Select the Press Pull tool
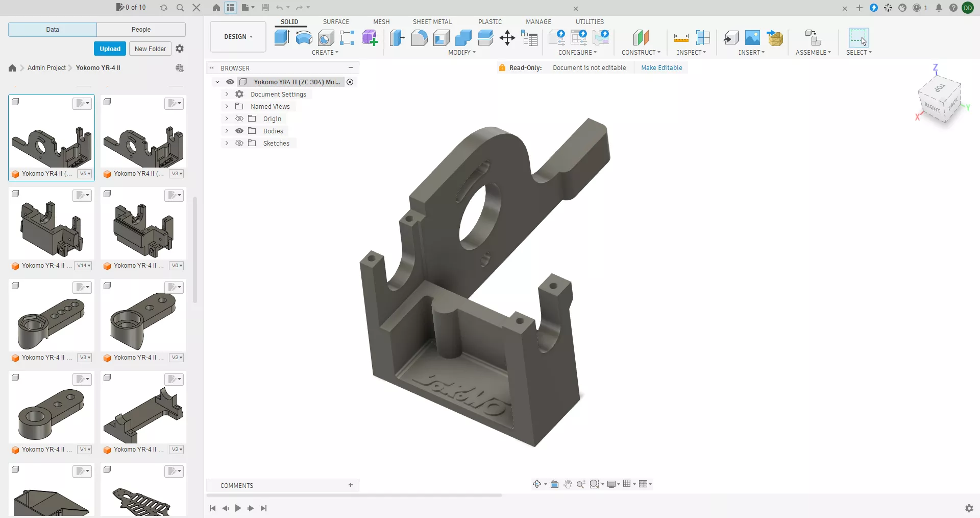Image resolution: width=980 pixels, height=518 pixels. click(x=397, y=38)
